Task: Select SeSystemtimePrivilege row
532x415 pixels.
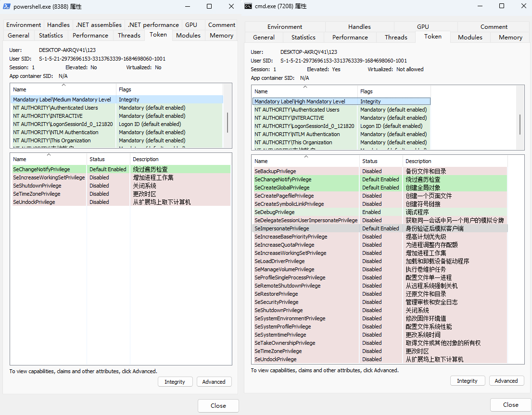Action: tap(380, 335)
